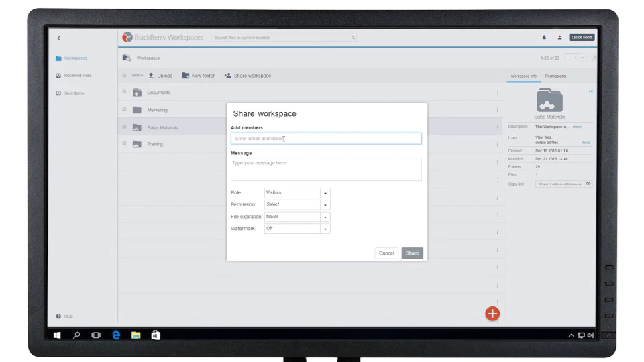Image resolution: width=644 pixels, height=362 pixels.
Task: Open the Sales Materials row three-dot menu
Action: 497,127
